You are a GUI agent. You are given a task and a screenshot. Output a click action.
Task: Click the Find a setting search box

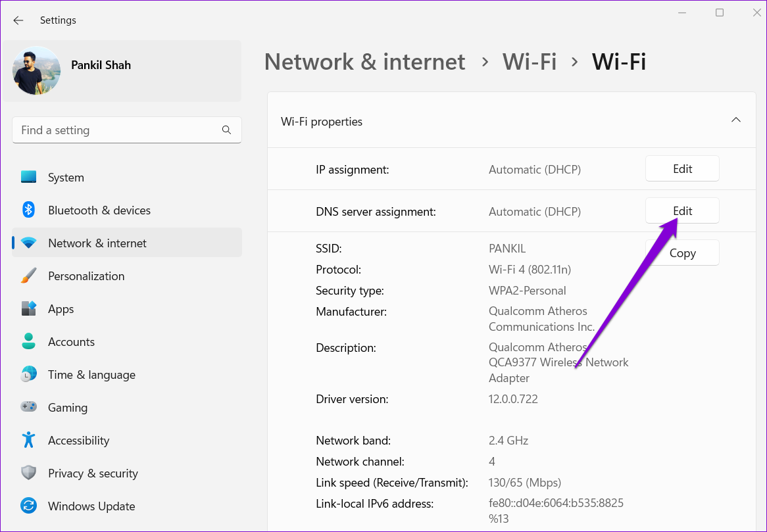tap(118, 130)
